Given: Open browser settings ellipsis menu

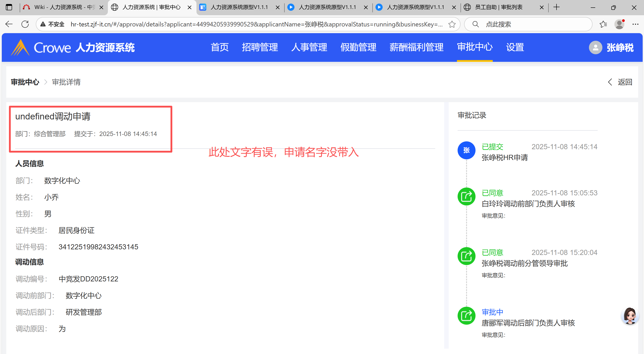Looking at the screenshot, I should click(x=635, y=24).
